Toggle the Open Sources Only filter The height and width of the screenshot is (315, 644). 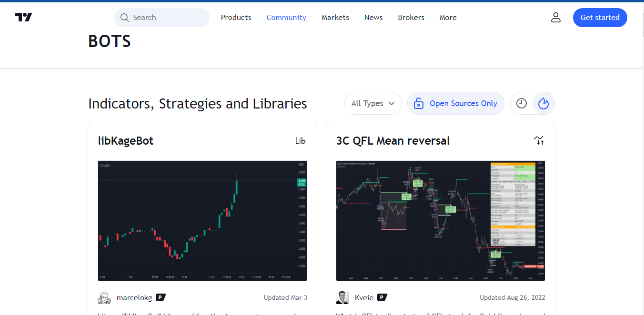tap(455, 103)
